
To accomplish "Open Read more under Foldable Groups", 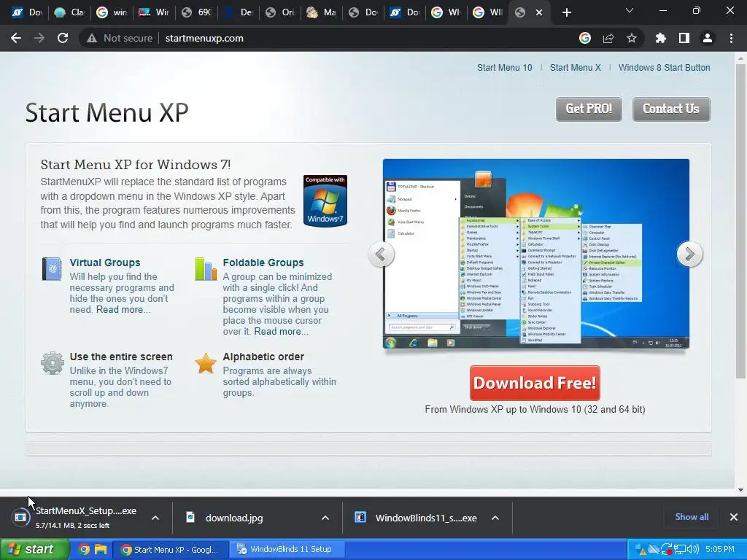I will point(281,332).
